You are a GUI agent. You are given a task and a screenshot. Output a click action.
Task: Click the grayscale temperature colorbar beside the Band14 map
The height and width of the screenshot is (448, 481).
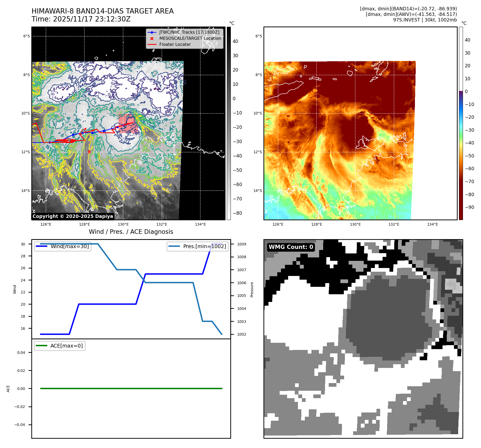point(229,123)
